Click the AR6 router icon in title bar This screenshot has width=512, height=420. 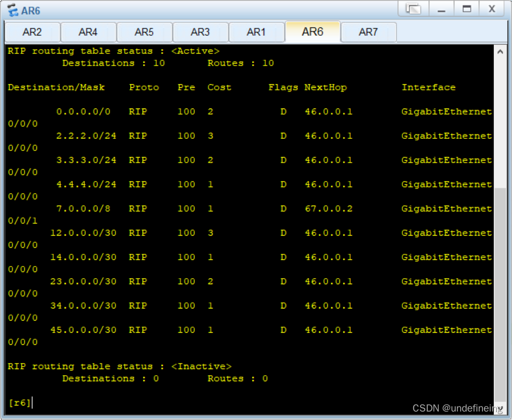pos(13,10)
